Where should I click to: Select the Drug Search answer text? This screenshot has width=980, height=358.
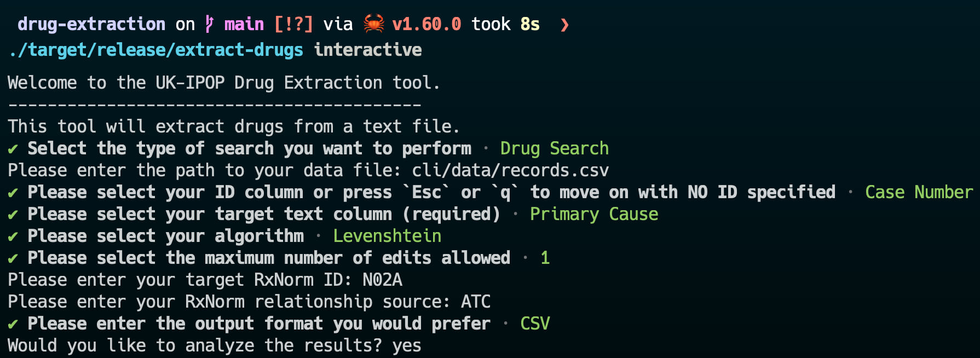[x=555, y=148]
